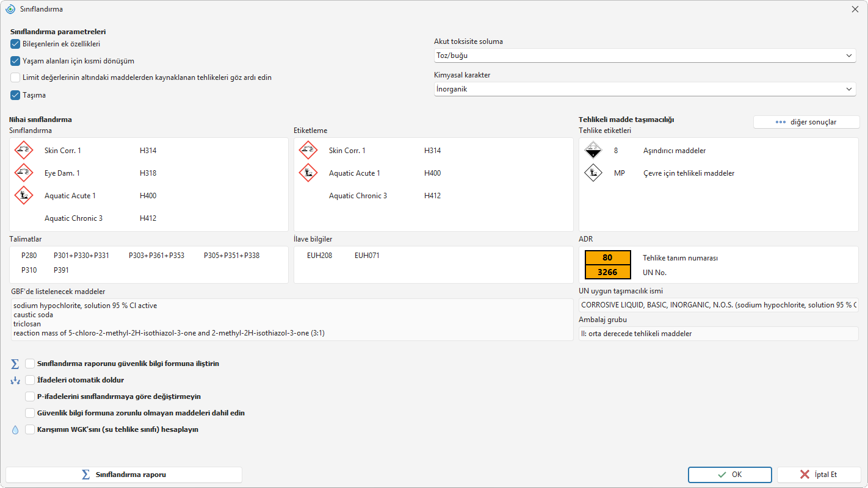Image resolution: width=868 pixels, height=488 pixels.
Task: Click the EUH071 supplementary statement
Action: click(x=367, y=256)
